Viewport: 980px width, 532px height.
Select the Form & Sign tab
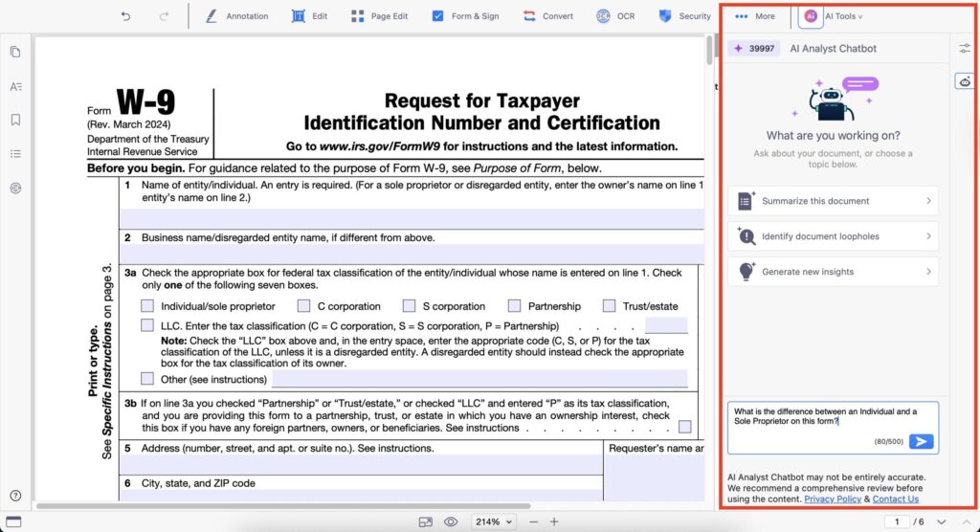click(466, 16)
